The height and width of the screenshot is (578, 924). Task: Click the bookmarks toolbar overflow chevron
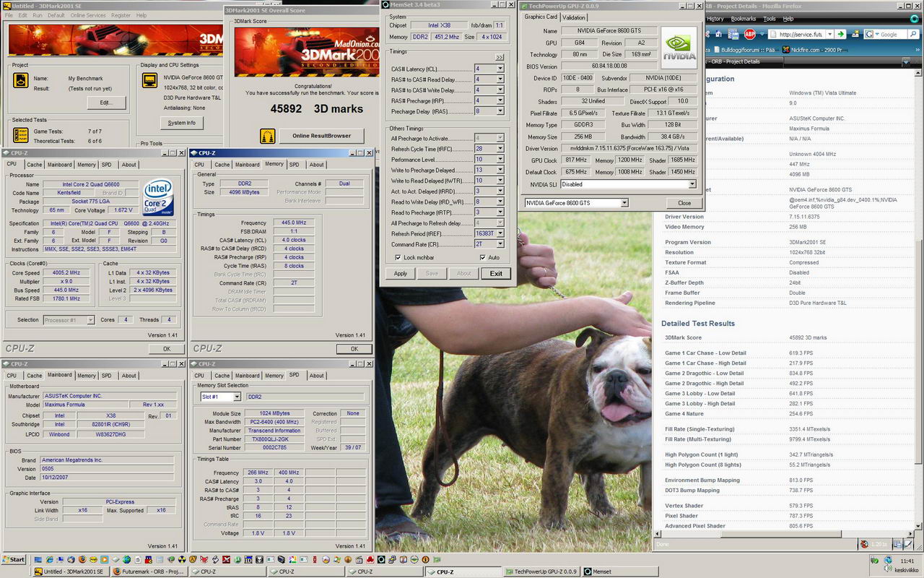[x=918, y=51]
